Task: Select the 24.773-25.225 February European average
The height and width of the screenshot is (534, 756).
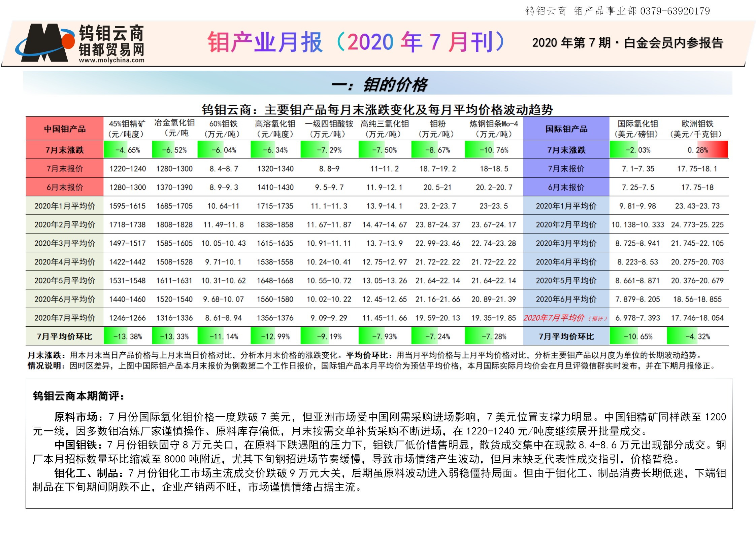Action: pos(697,224)
